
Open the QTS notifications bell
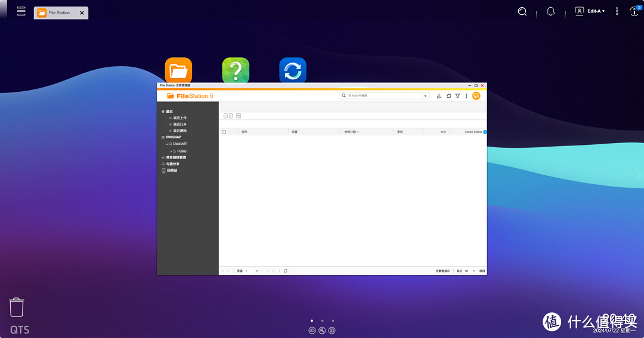point(550,11)
